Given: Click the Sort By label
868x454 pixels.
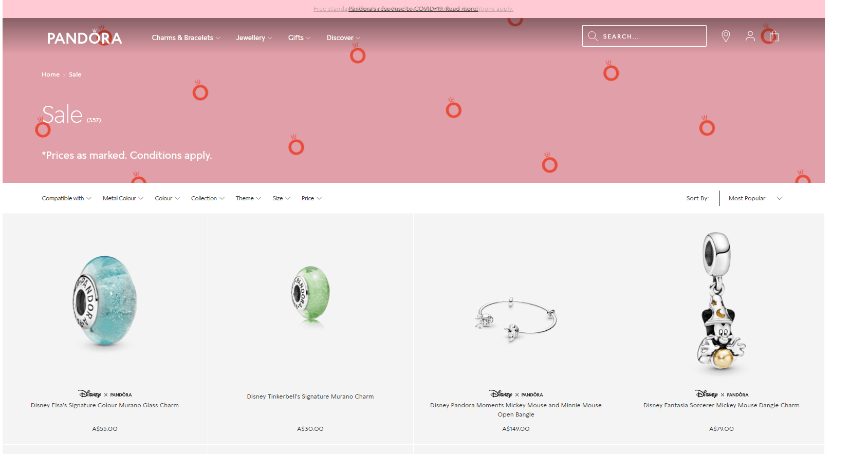Looking at the screenshot, I should pos(697,198).
